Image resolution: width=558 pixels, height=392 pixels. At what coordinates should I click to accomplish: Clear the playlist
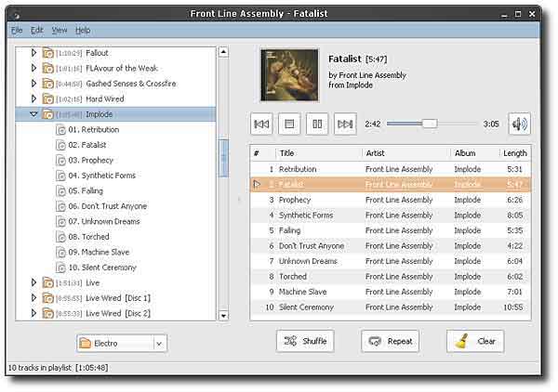coord(475,341)
